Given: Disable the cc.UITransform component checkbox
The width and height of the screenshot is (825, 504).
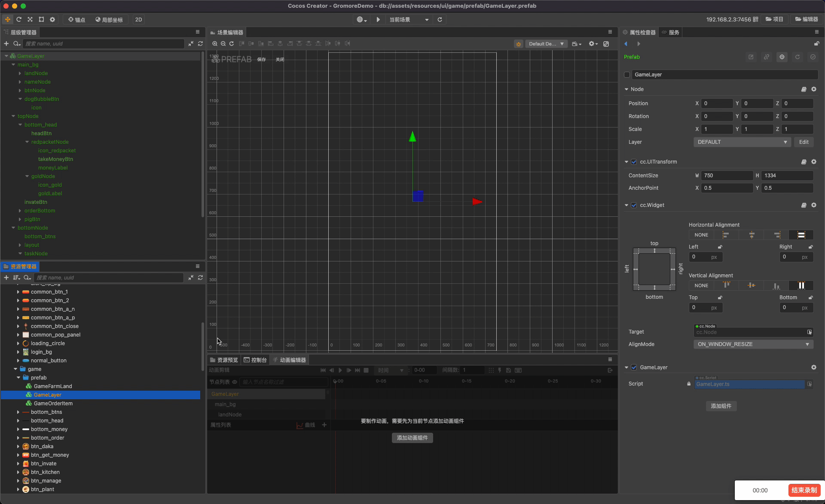Looking at the screenshot, I should tap(634, 162).
